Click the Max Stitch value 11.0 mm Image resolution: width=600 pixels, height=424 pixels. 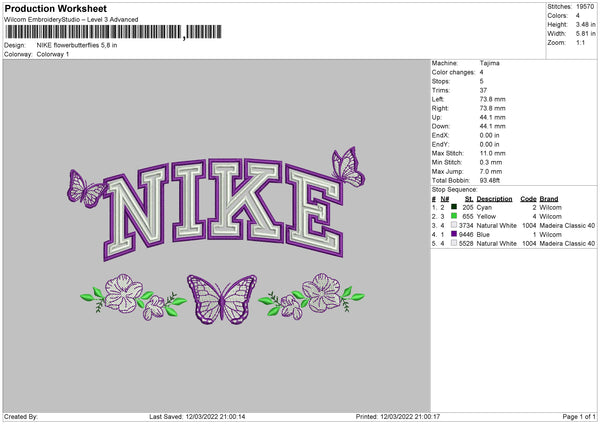tap(492, 153)
